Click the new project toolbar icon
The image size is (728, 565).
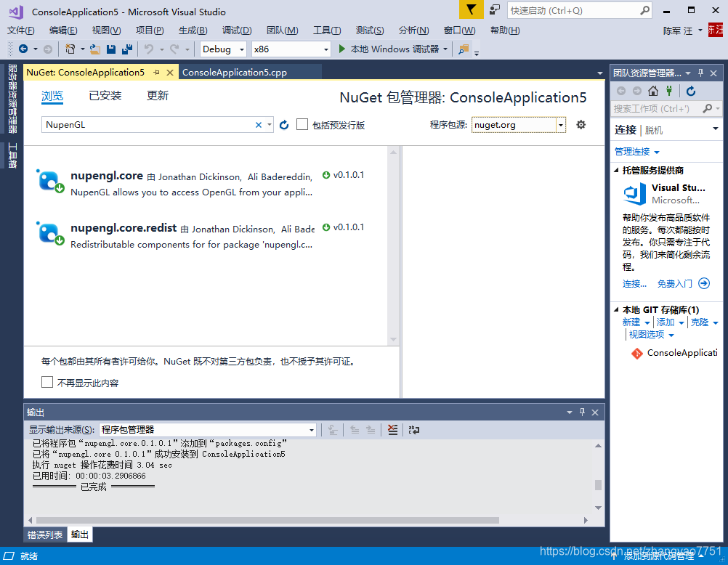pos(70,49)
